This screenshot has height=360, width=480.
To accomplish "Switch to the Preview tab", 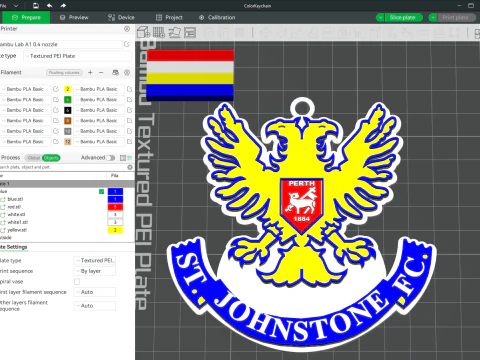I will click(x=74, y=17).
